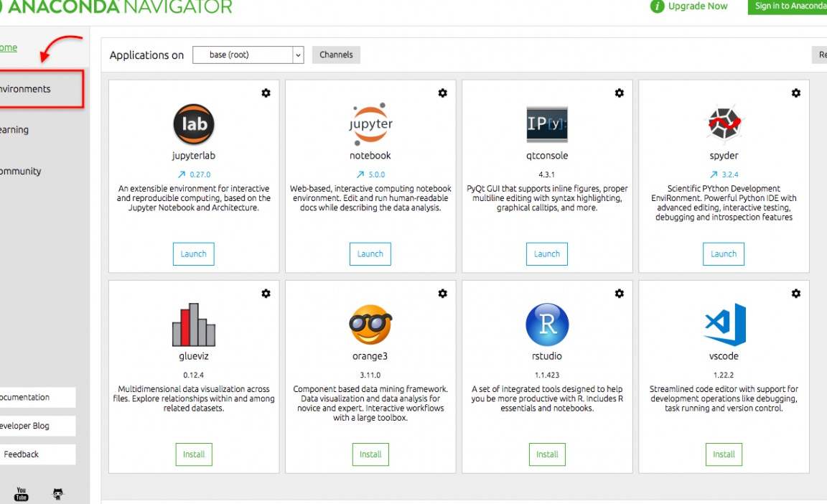The image size is (827, 504).
Task: Click the Jupyter notebook logo
Action: [370, 124]
